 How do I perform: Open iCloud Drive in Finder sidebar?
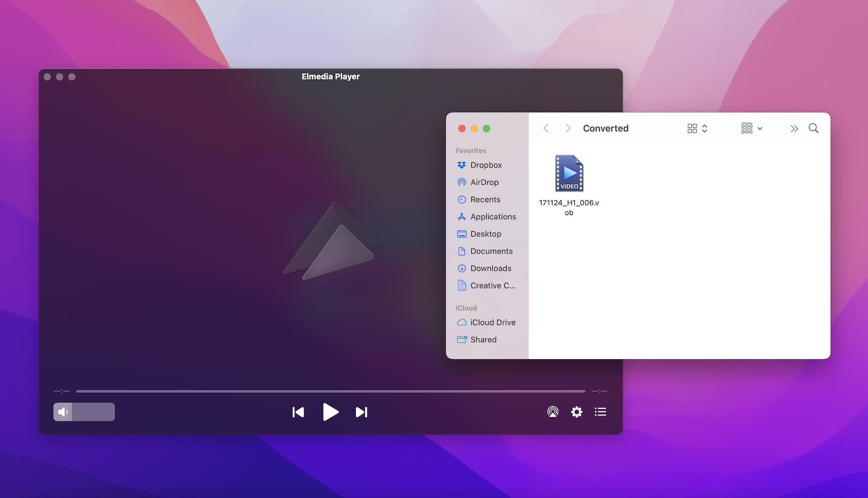click(487, 322)
